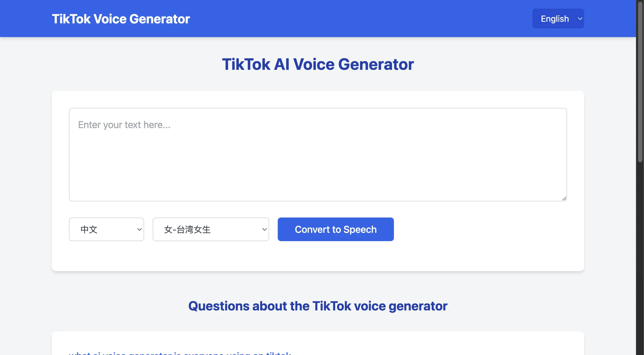Click the chevron beside 中文
The width and height of the screenshot is (644, 355).
click(x=139, y=230)
